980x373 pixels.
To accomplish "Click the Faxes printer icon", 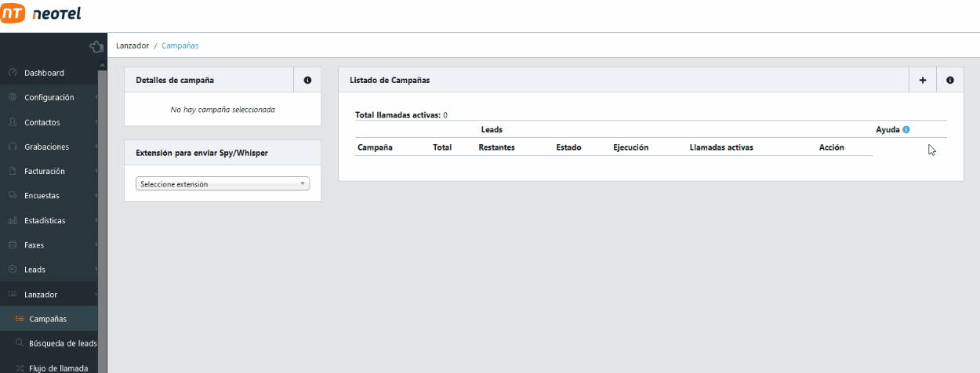I will pyautogui.click(x=13, y=244).
